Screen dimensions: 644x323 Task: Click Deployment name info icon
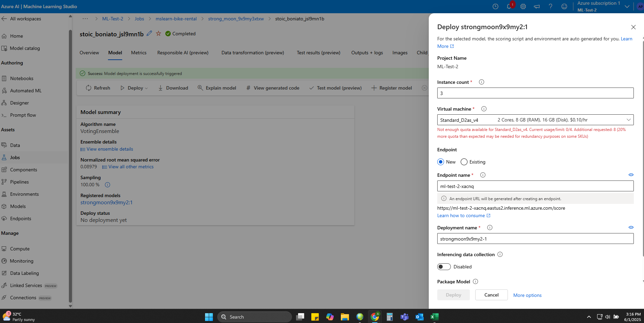[490, 228]
